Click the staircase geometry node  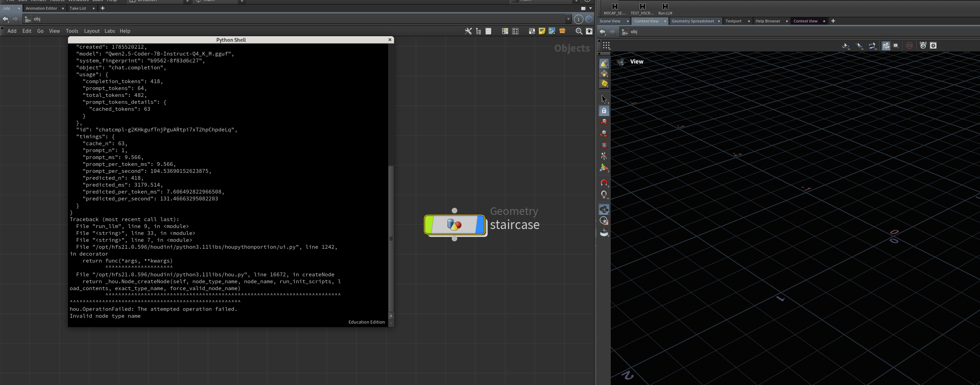[x=454, y=225]
